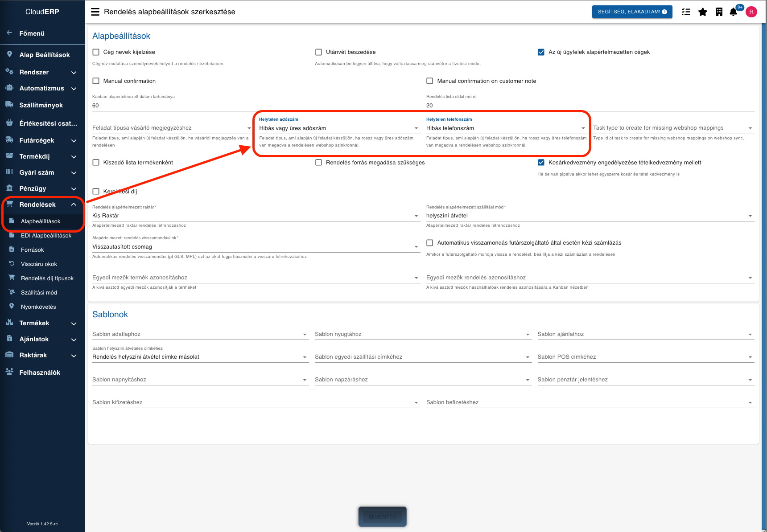The width and height of the screenshot is (767, 532).
Task: Open favorites star icon
Action: [x=703, y=12]
